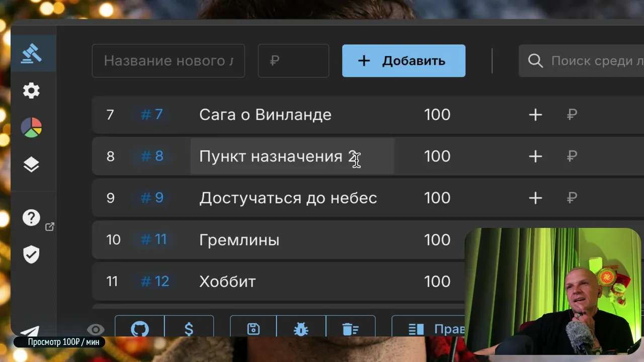
Task: Focus the ruble amount input field
Action: pyautogui.click(x=293, y=61)
